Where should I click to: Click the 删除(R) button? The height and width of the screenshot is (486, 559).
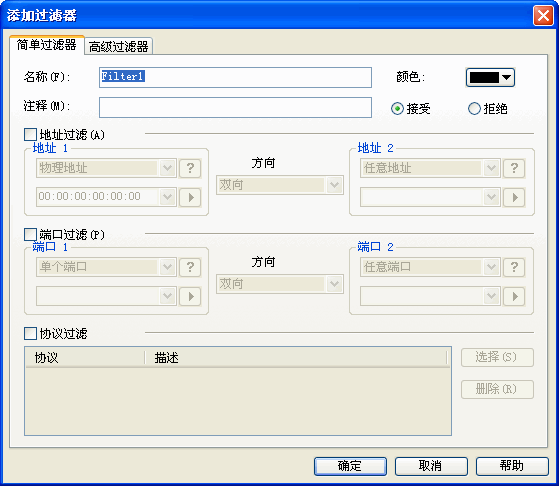tap(497, 389)
